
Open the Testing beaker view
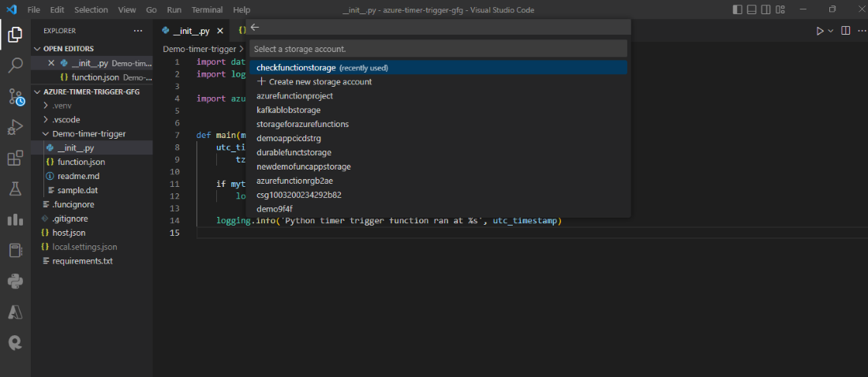point(15,188)
